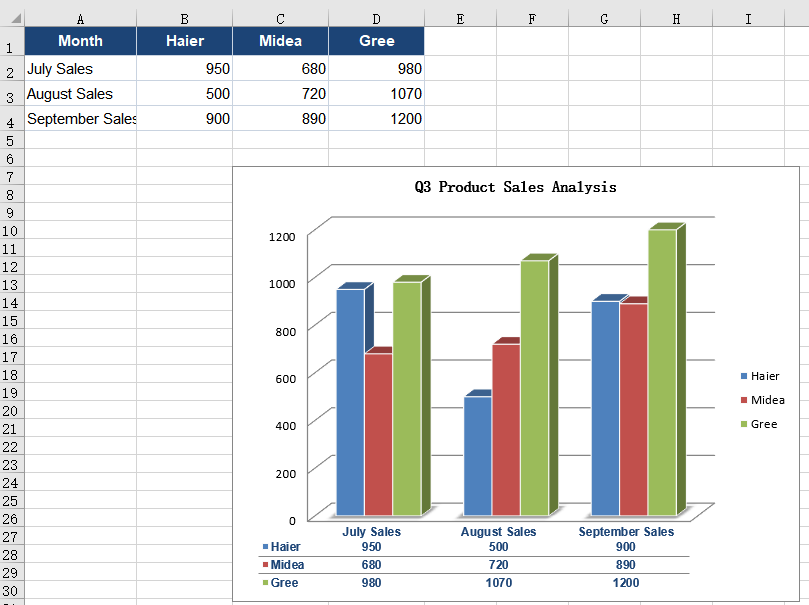Click the Midea row in chart data table
809x605 pixels.
(474, 565)
